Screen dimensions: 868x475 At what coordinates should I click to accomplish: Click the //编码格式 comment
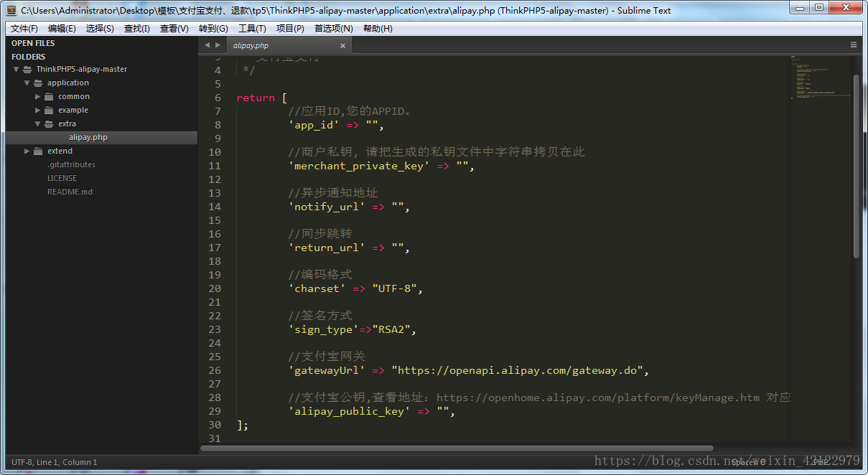320,275
